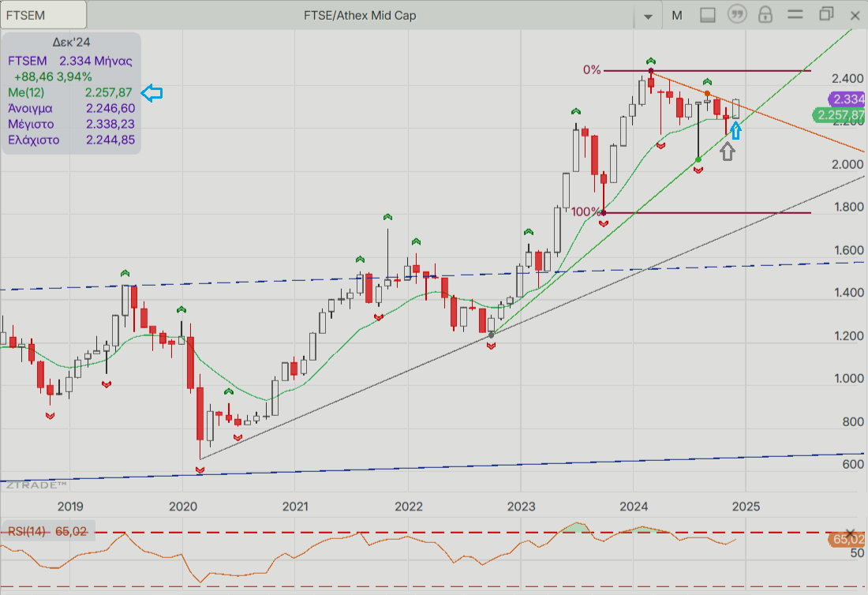868x595 pixels.
Task: Select the Fibonacci 100% level label
Action: 586,212
